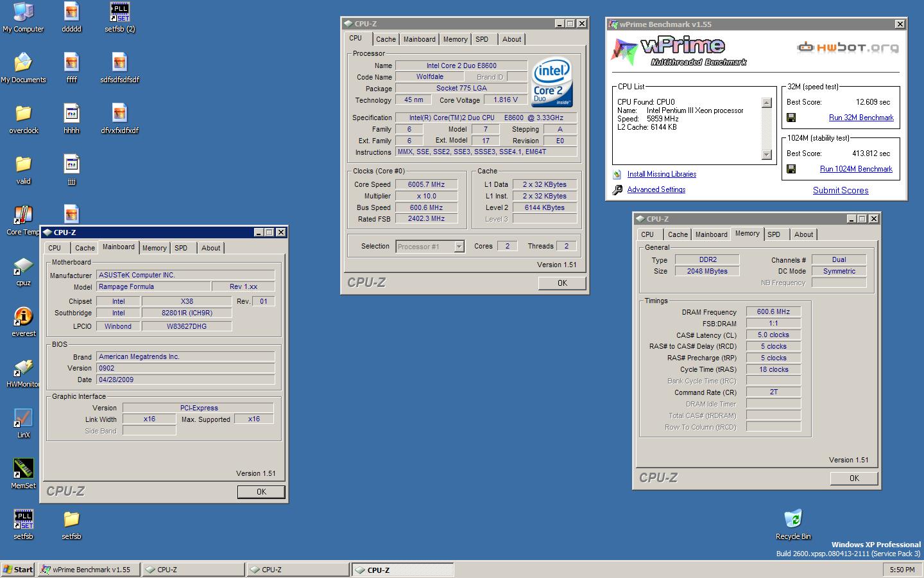This screenshot has height=578, width=924.
Task: Click the Intel Core 2 Duo logo
Action: (x=552, y=83)
